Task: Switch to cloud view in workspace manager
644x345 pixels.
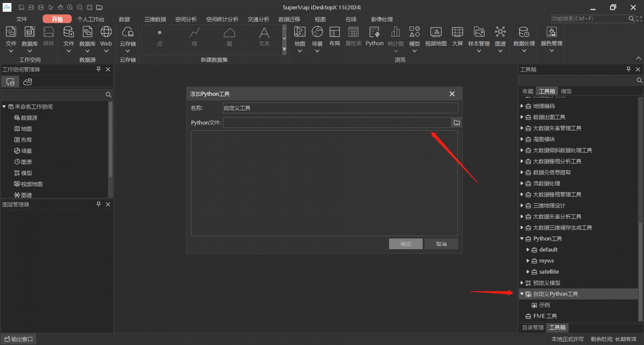Action: pos(27,82)
